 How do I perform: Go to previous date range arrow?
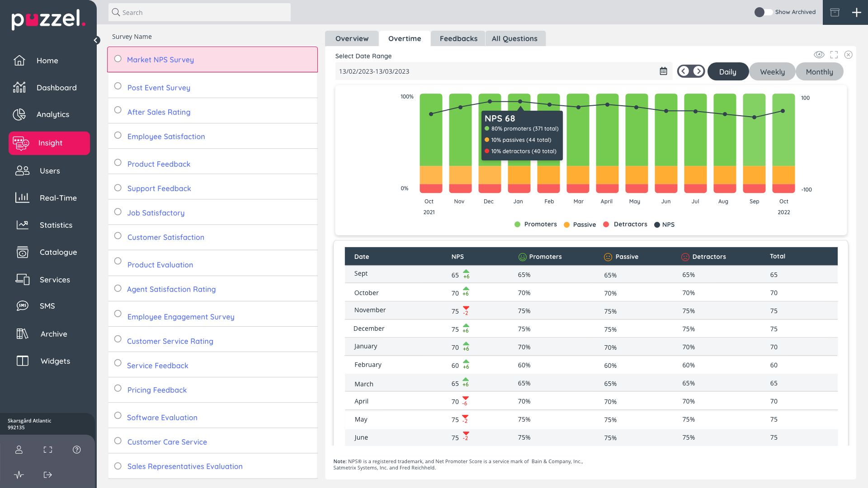coord(684,71)
